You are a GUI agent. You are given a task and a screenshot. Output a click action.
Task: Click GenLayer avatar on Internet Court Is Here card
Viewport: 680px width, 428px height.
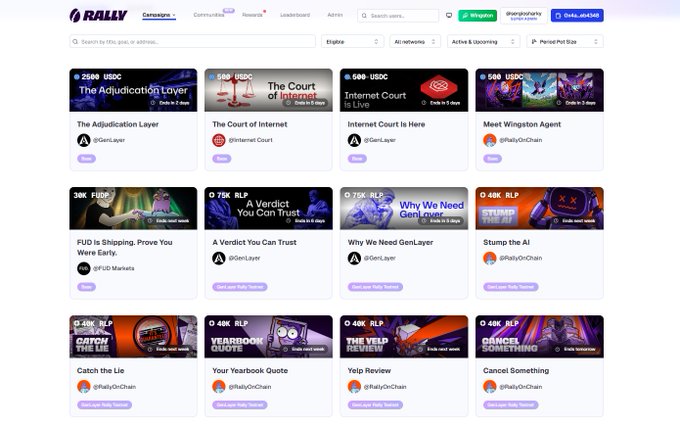[x=354, y=140]
